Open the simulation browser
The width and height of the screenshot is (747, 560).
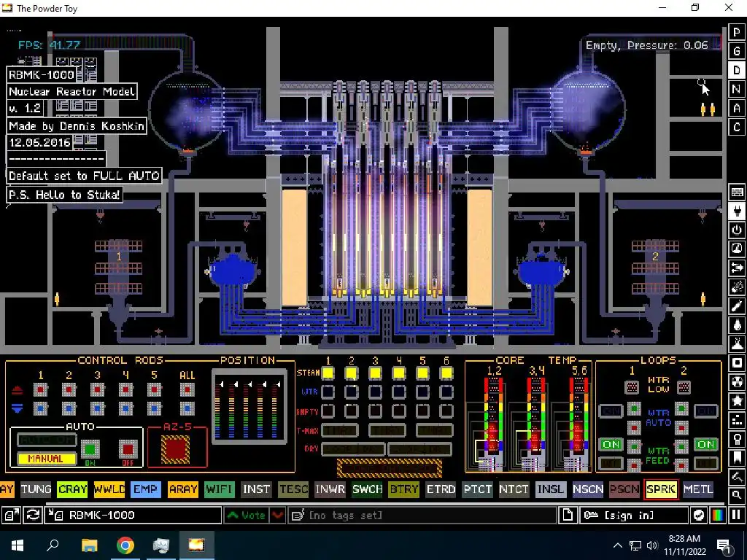coord(10,516)
